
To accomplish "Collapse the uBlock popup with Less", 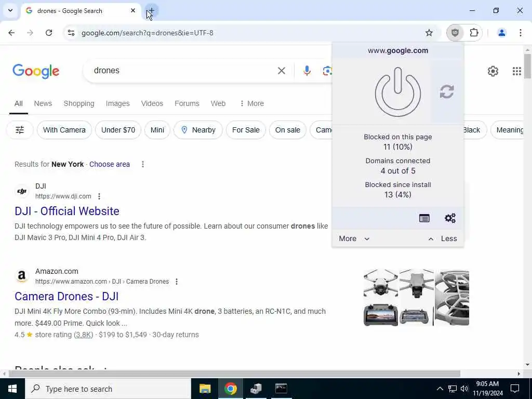I will (443, 238).
